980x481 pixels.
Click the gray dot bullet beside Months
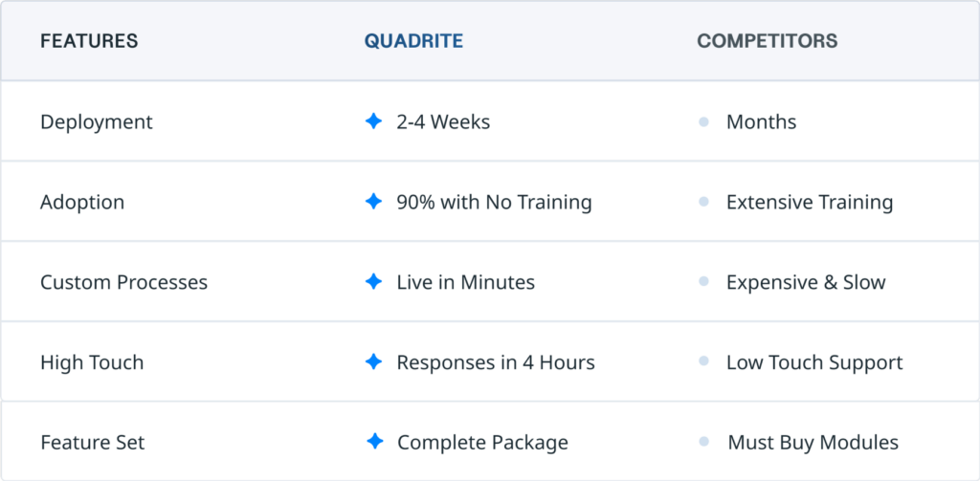tap(703, 121)
